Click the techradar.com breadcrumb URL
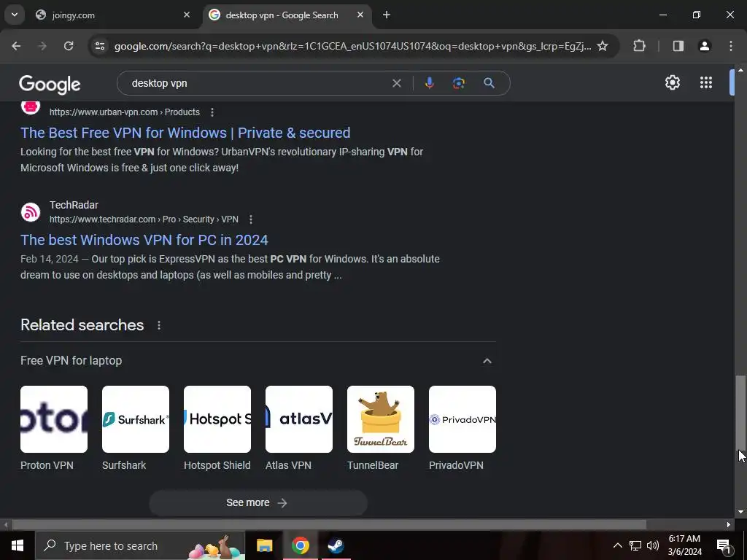 [x=144, y=219]
